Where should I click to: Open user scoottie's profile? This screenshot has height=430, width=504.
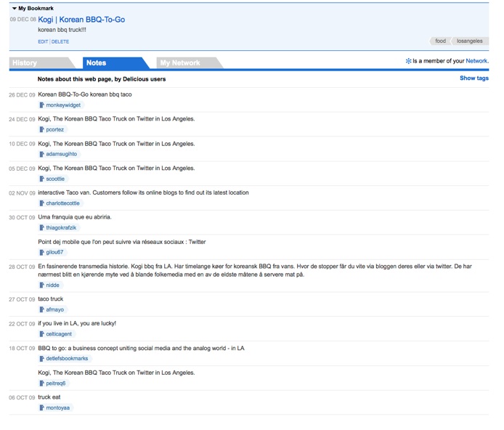pyautogui.click(x=55, y=179)
